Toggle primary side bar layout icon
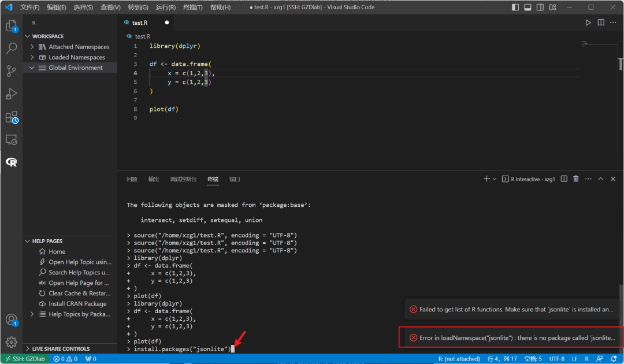This screenshot has width=624, height=364. pyautogui.click(x=515, y=7)
